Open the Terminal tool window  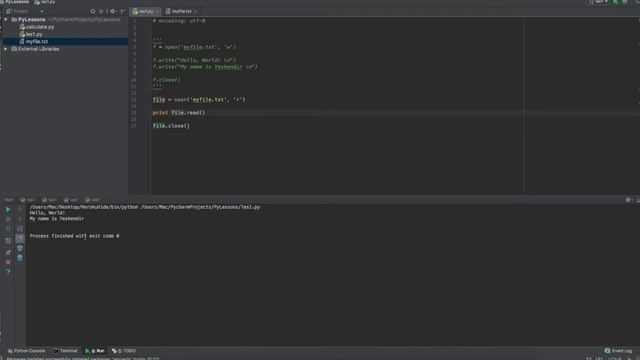click(x=65, y=351)
